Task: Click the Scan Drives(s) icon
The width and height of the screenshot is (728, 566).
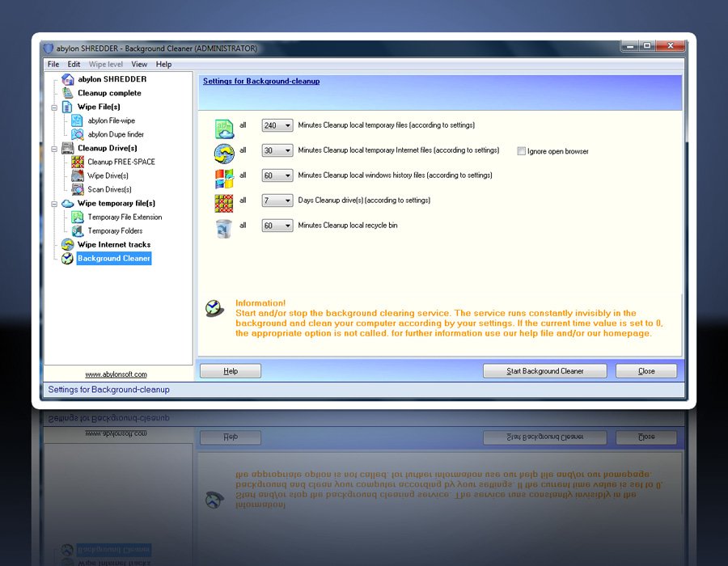Action: click(78, 190)
